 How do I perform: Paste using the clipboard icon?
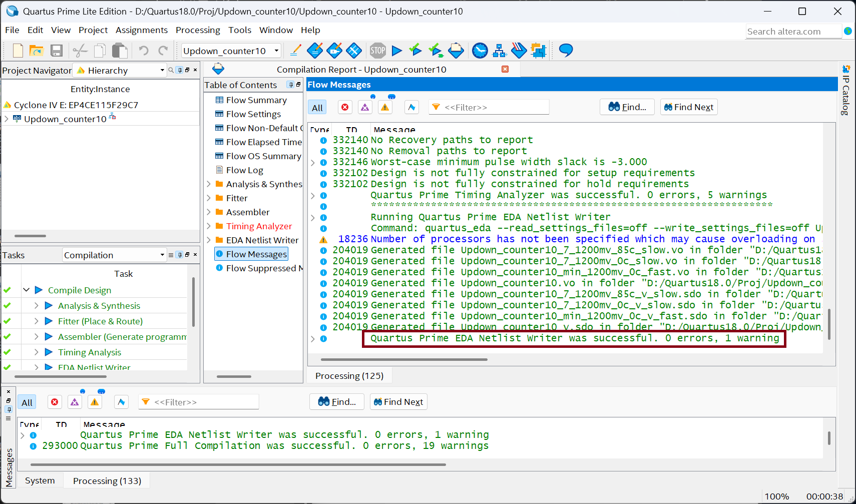point(120,51)
